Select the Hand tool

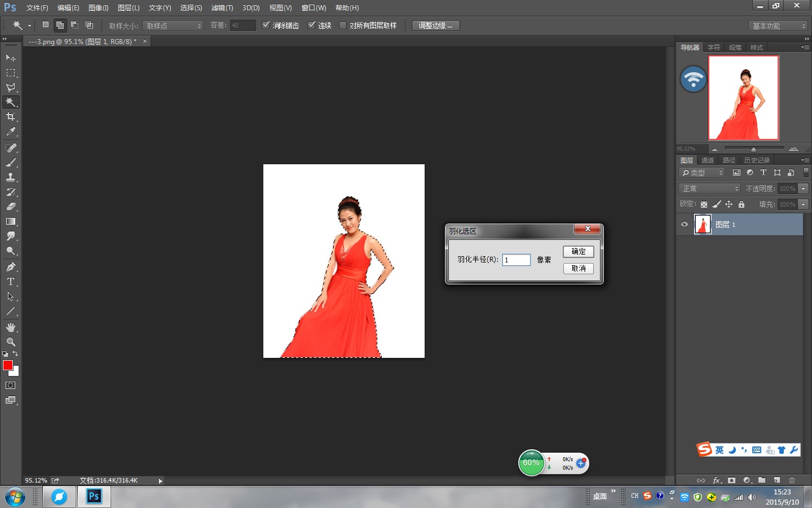pos(11,327)
